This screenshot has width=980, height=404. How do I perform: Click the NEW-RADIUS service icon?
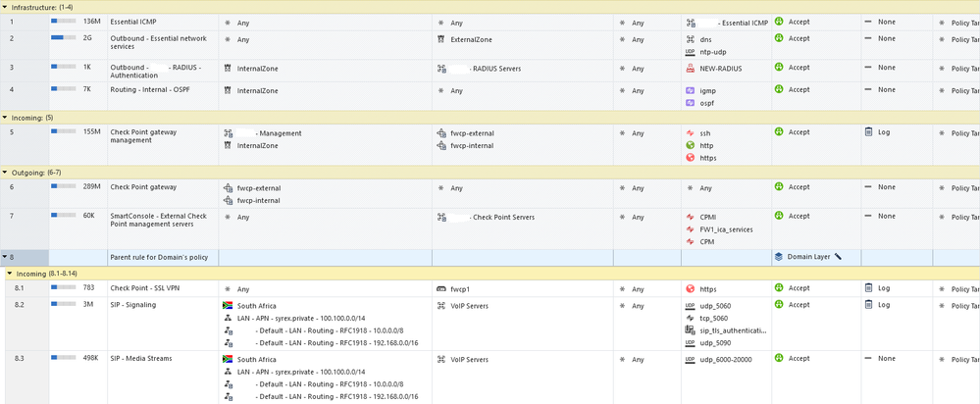pyautogui.click(x=691, y=69)
